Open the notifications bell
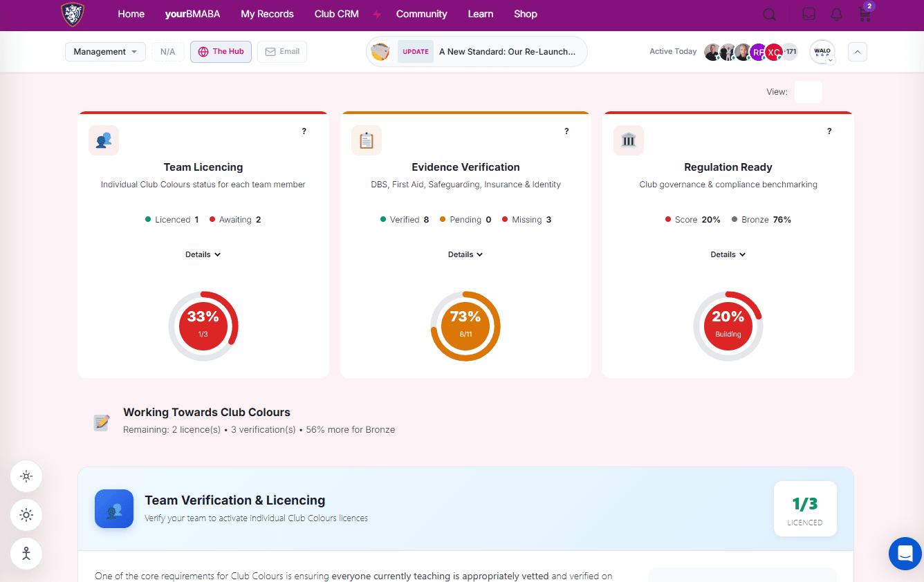 click(837, 15)
